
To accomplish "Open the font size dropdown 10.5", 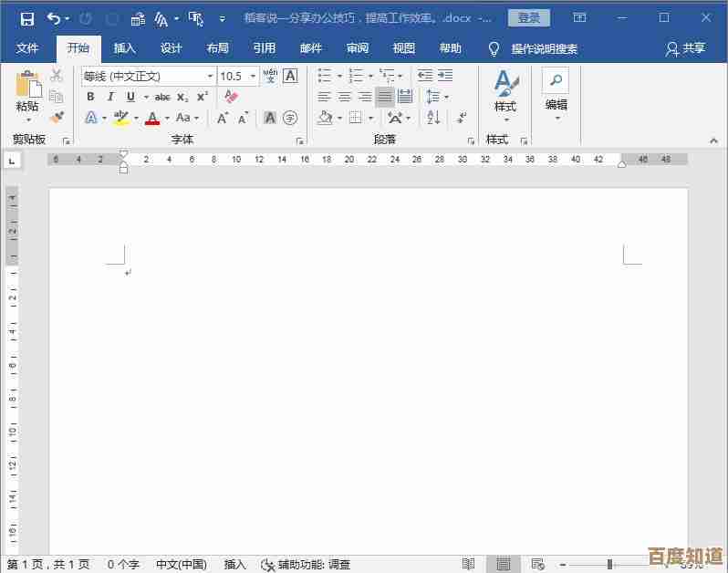I will pos(253,76).
